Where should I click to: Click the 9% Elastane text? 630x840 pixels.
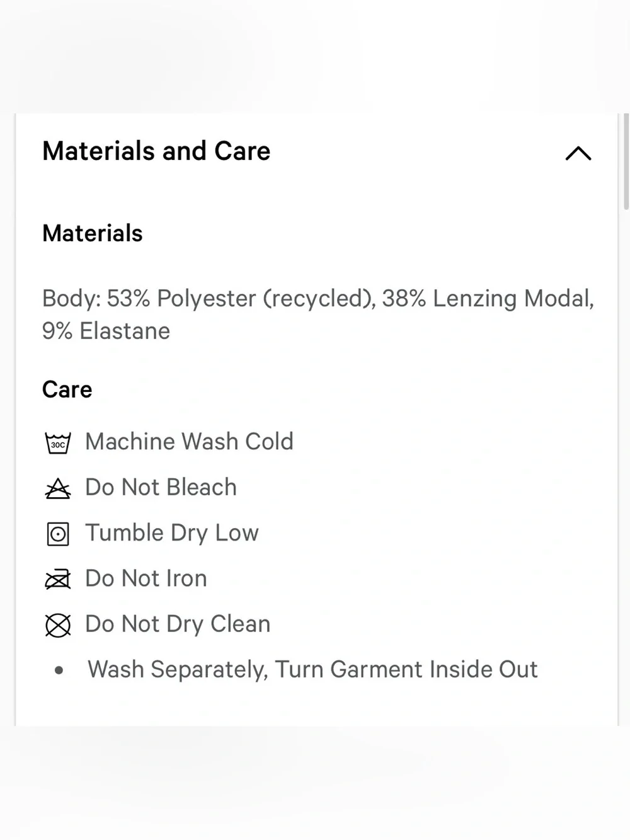pos(106,331)
